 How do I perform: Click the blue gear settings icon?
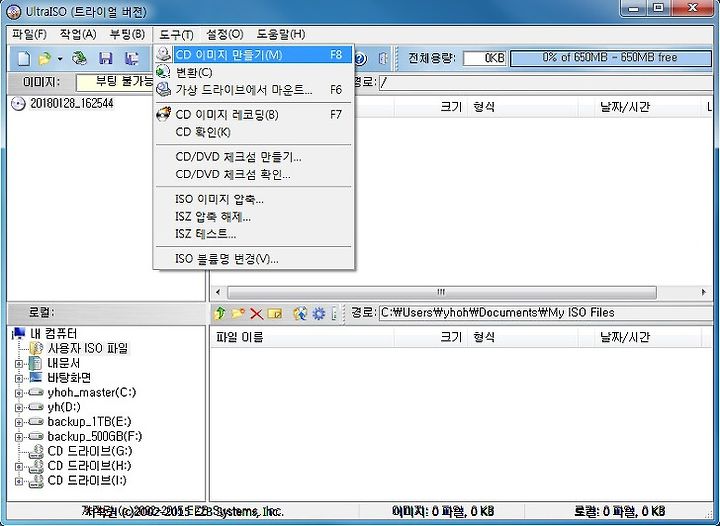(319, 313)
